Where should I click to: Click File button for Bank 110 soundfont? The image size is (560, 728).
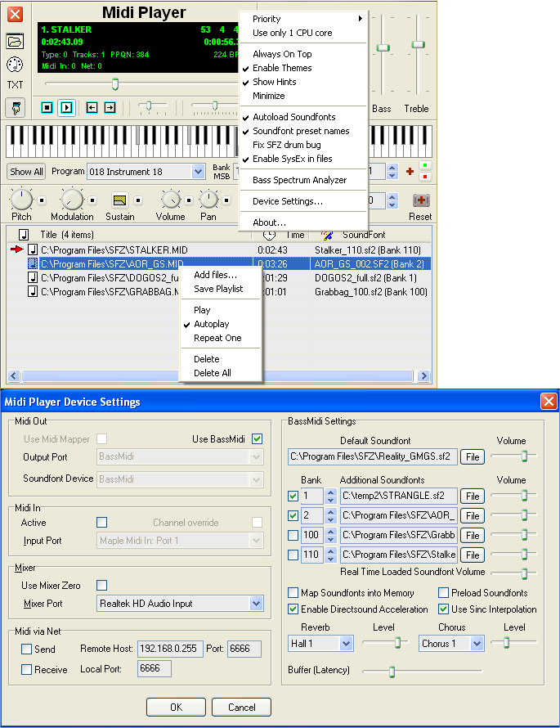tap(473, 555)
